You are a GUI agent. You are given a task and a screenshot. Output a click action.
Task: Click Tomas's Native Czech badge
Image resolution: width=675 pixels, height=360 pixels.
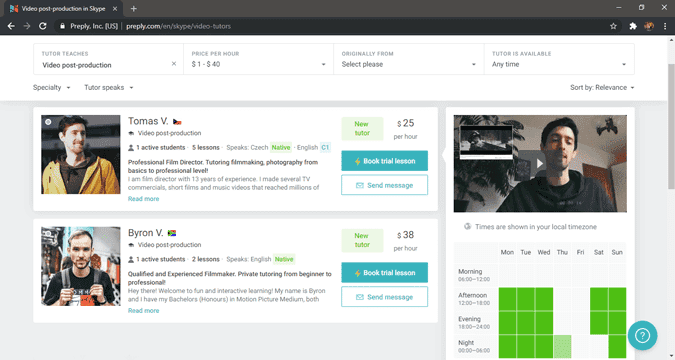tap(281, 147)
